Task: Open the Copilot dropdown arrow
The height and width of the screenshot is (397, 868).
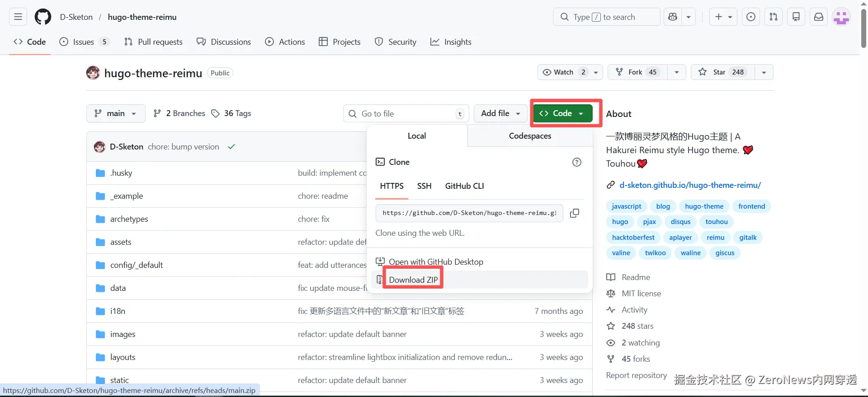Action: [x=689, y=17]
